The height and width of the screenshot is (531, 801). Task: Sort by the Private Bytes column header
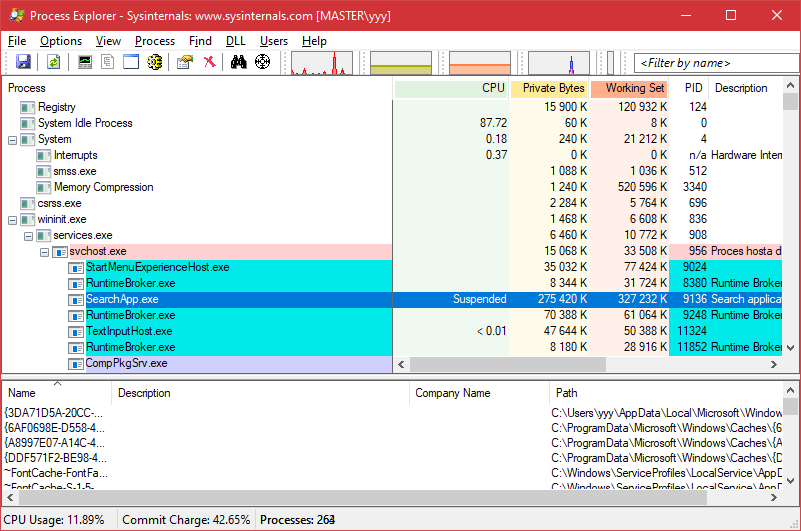pyautogui.click(x=548, y=88)
